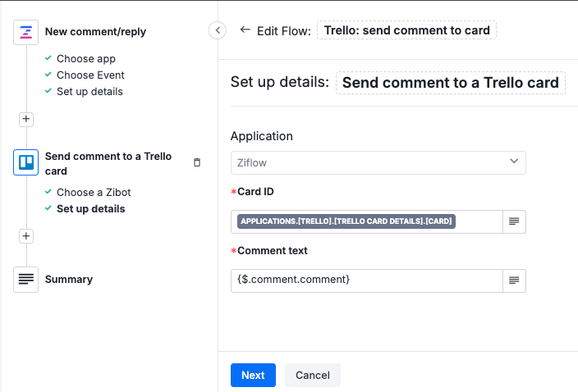Open the Summary step label
This screenshot has height=392, width=578.
69,280
